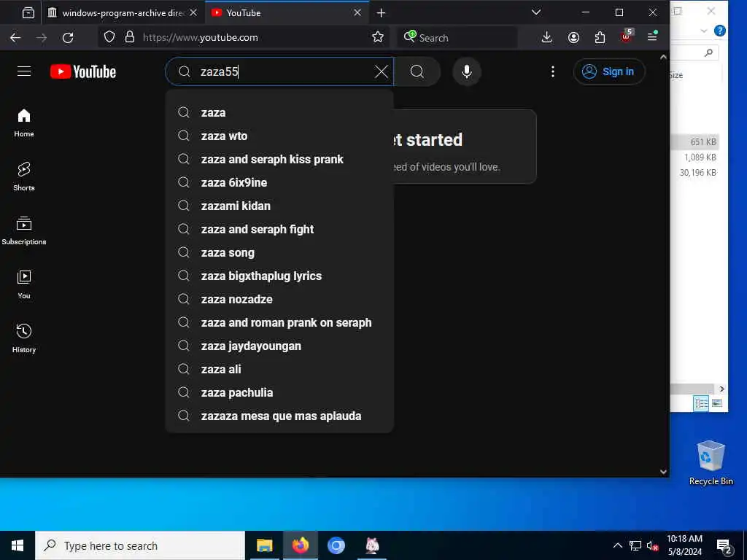
Task: Open the Firefox account icon
Action: (x=573, y=37)
